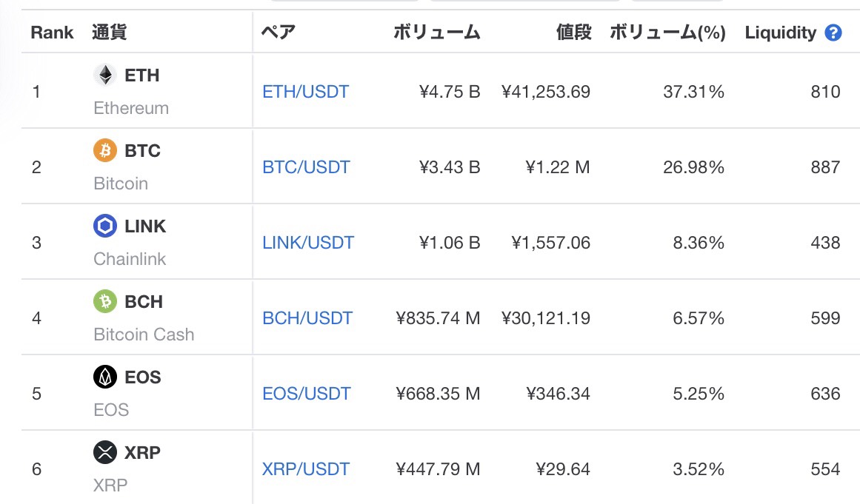Open the EOS/USDT pair link
This screenshot has width=860, height=504.
[307, 394]
